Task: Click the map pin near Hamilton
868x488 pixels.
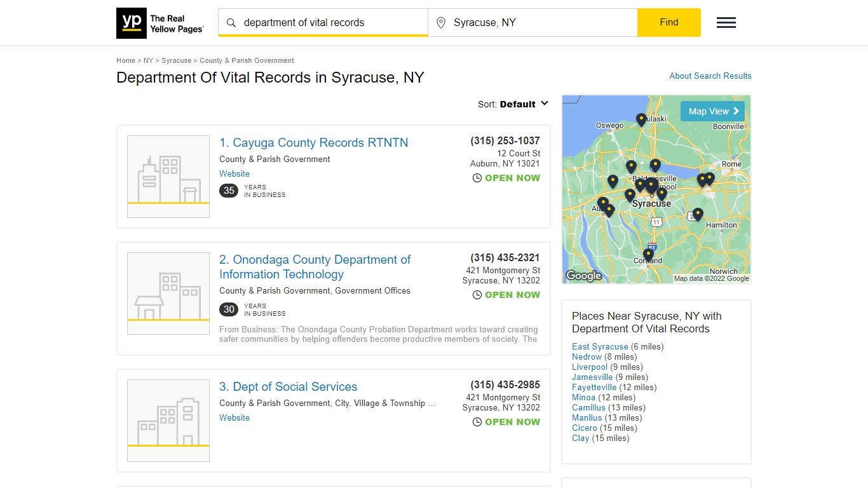Action: [698, 214]
